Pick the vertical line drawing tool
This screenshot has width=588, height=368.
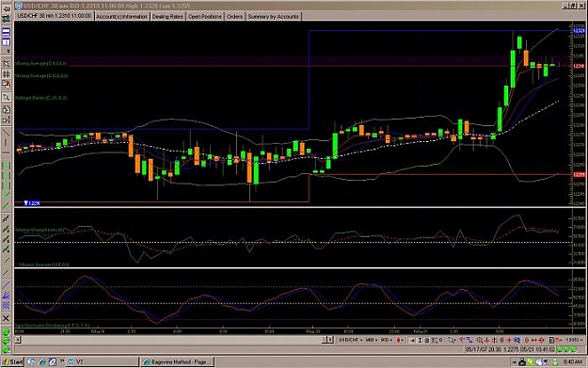[6, 143]
